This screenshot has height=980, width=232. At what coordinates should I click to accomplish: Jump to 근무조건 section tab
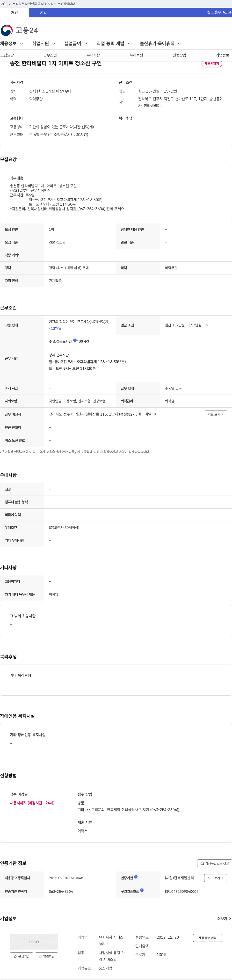click(50, 55)
